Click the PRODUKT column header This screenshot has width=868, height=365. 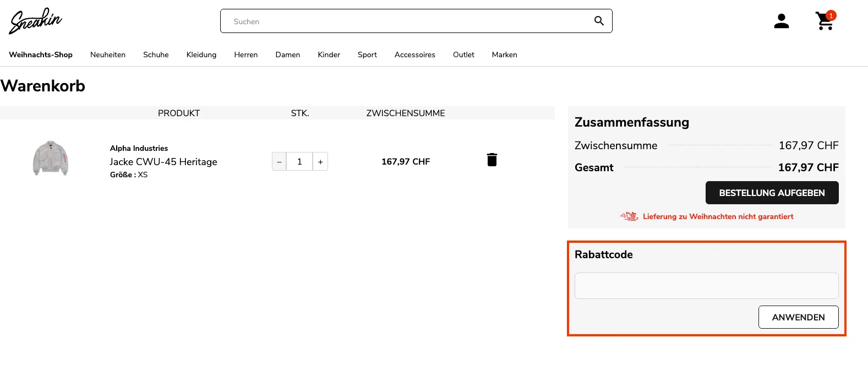pos(179,113)
